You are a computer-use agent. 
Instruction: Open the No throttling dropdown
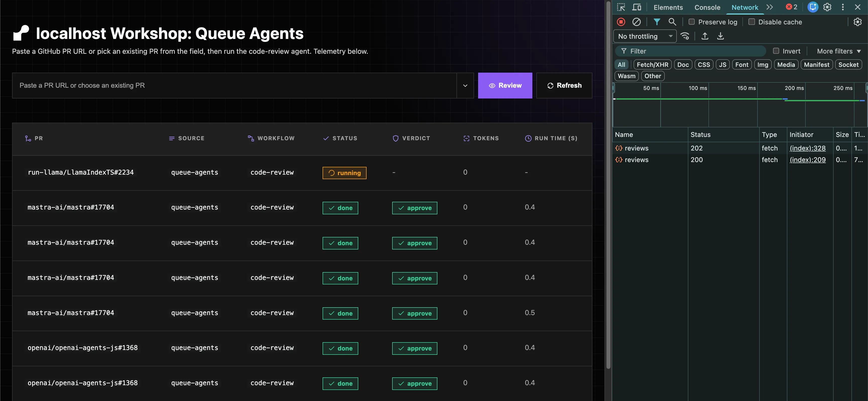tap(645, 36)
